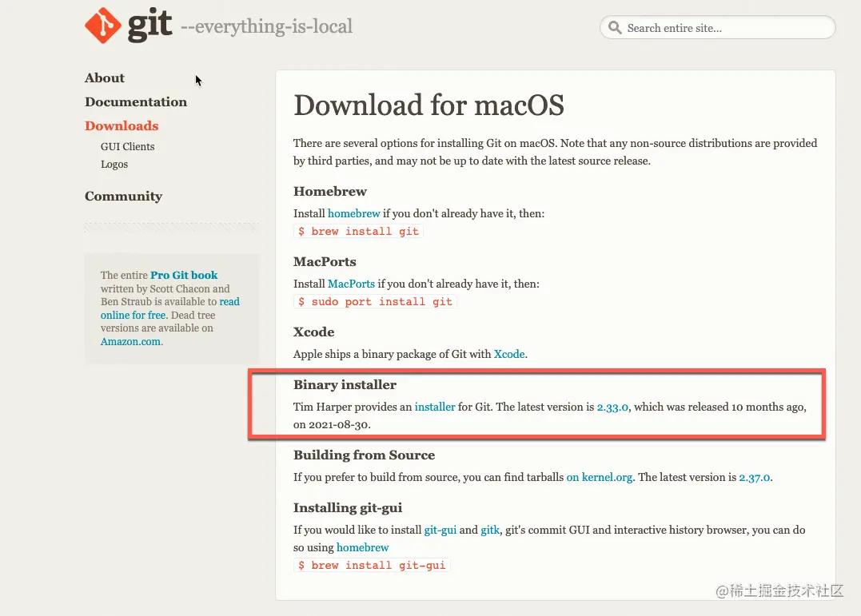Open homebrew link in git-gui section
The image size is (861, 616).
[x=362, y=547]
